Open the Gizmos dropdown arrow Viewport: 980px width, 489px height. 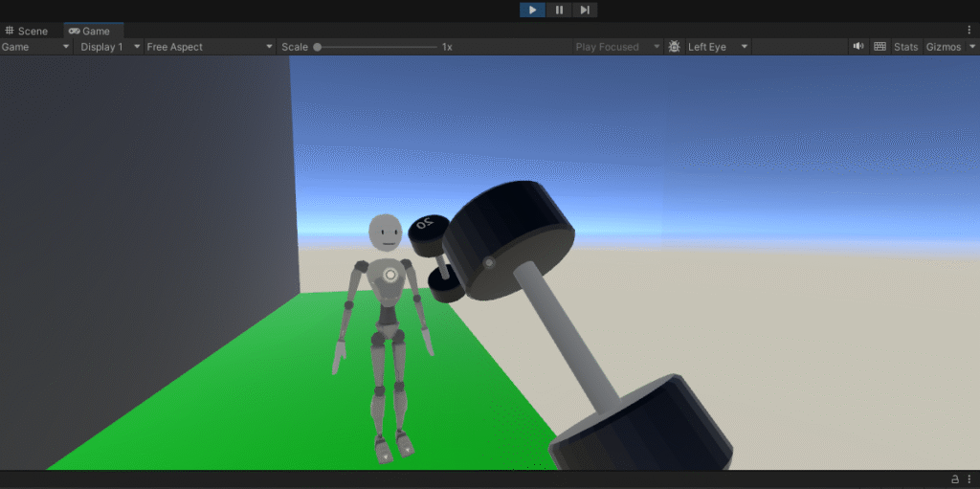point(972,47)
